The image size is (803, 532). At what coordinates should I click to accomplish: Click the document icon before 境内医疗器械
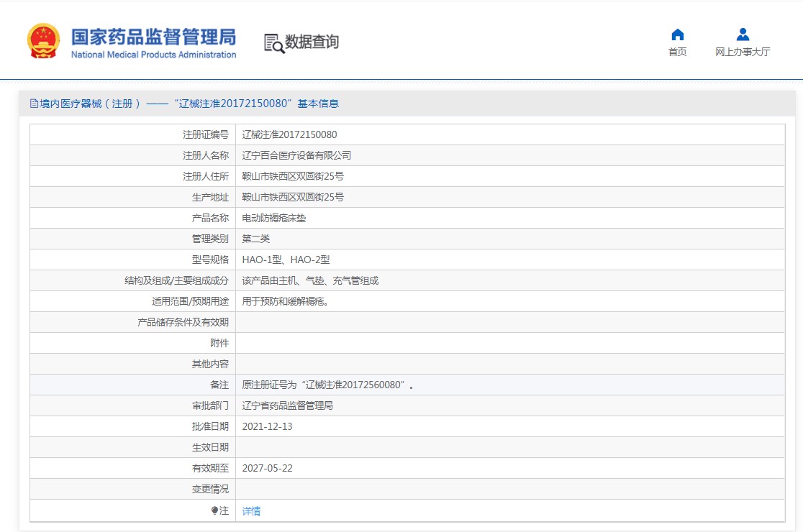34,104
